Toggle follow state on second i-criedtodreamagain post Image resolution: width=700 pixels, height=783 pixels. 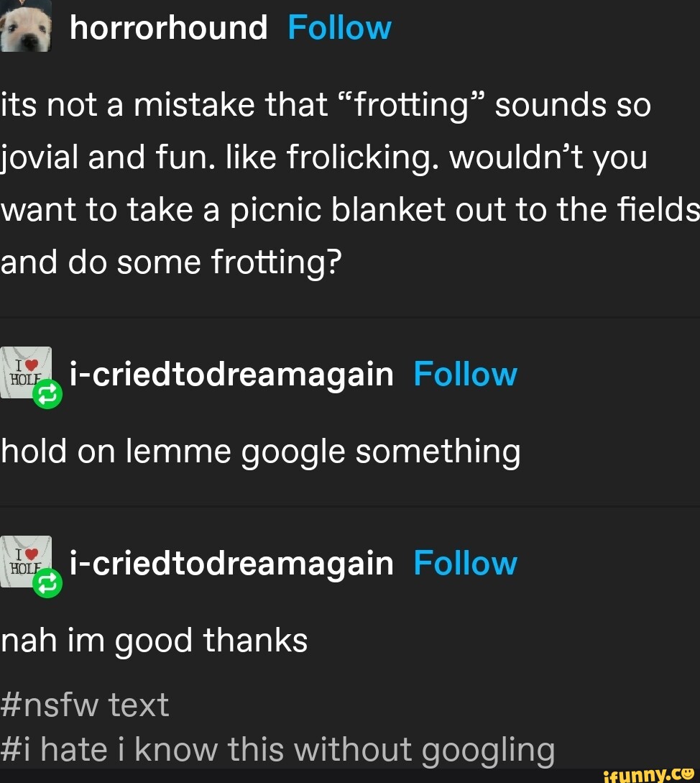[466, 563]
